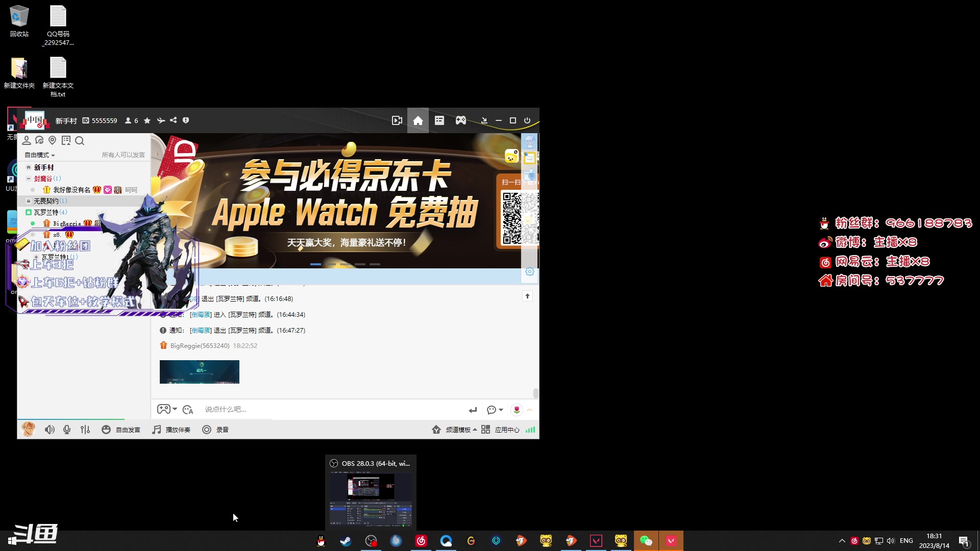
Task: Toggle the microphone icon
Action: tap(67, 430)
